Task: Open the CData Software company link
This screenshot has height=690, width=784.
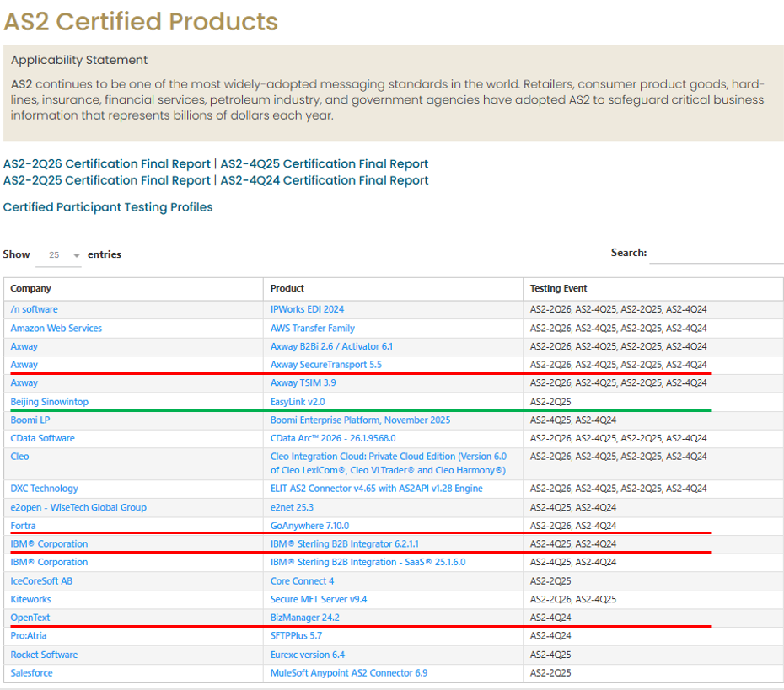Action: tap(42, 438)
